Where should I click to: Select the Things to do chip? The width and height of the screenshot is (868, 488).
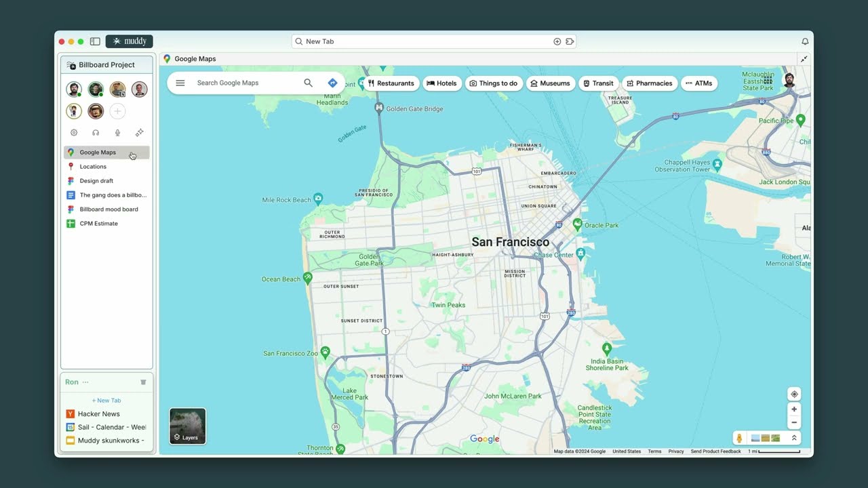(494, 83)
